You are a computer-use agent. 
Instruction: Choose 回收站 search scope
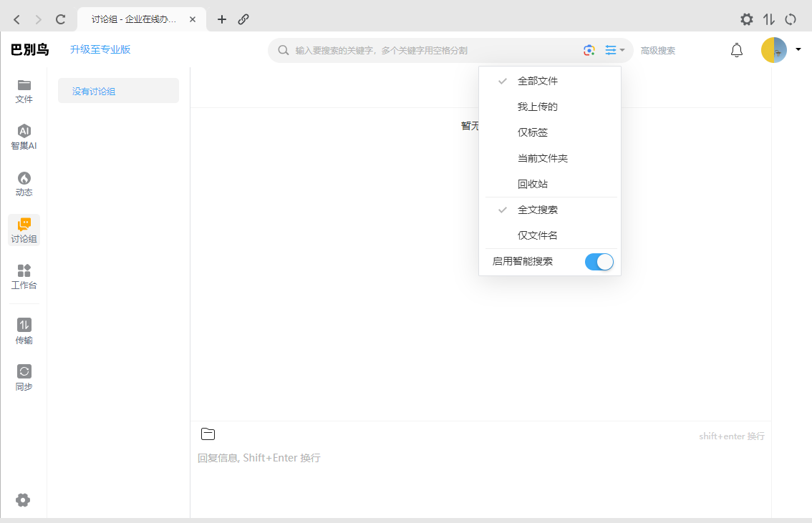[x=550, y=184]
